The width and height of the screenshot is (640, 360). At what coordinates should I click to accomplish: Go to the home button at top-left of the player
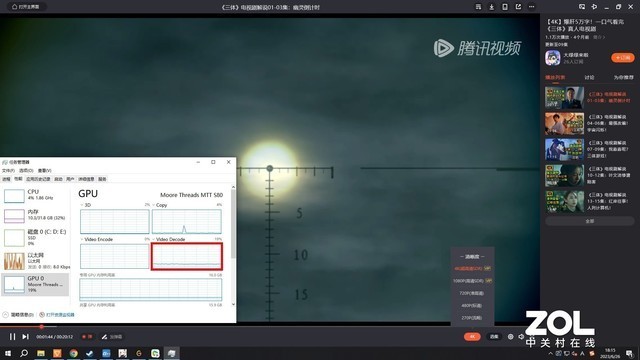click(26, 7)
